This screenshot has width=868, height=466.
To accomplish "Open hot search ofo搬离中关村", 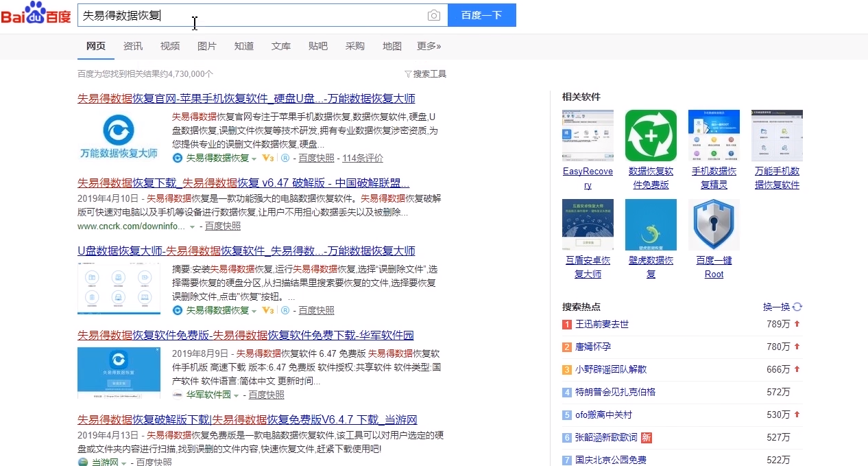I will [x=603, y=415].
